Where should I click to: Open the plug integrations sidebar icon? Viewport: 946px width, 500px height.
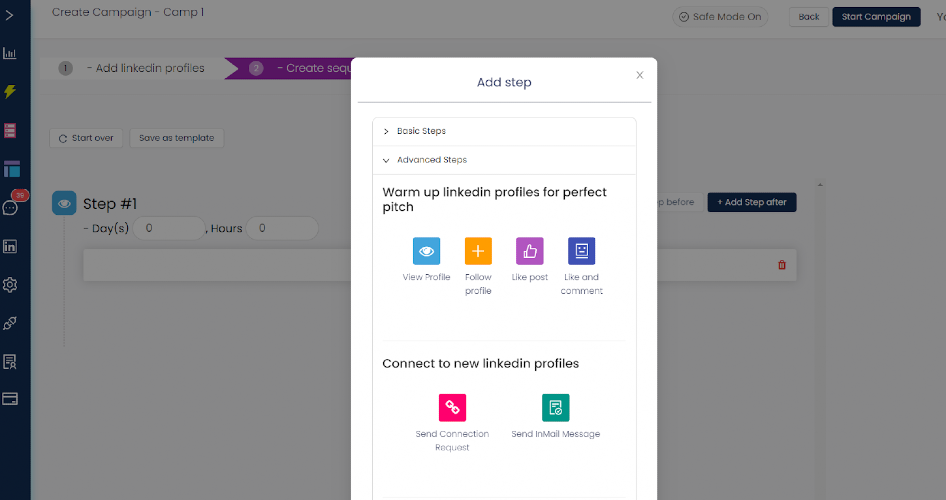tap(10, 323)
